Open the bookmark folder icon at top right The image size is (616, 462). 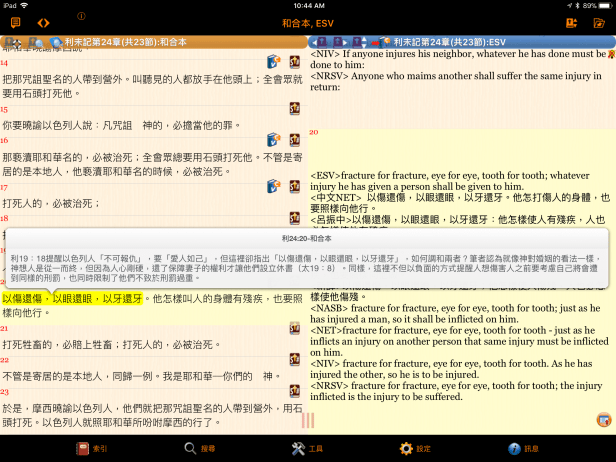coord(571,22)
